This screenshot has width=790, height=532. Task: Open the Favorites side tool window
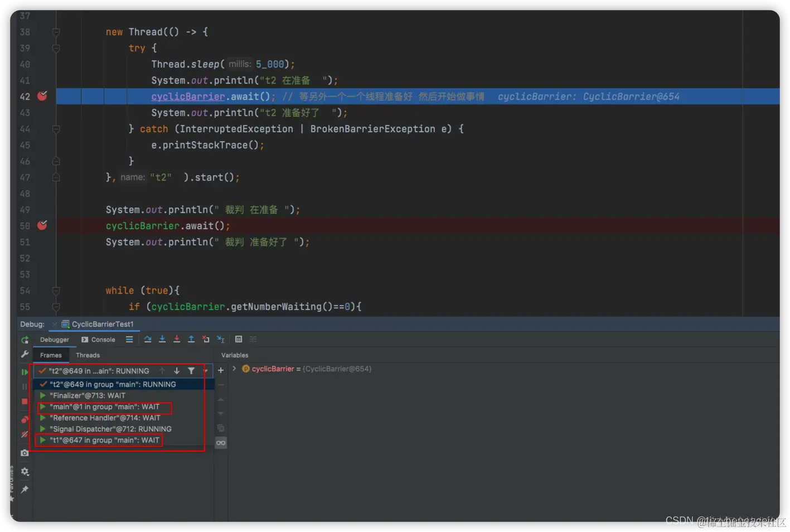[x=11, y=484]
